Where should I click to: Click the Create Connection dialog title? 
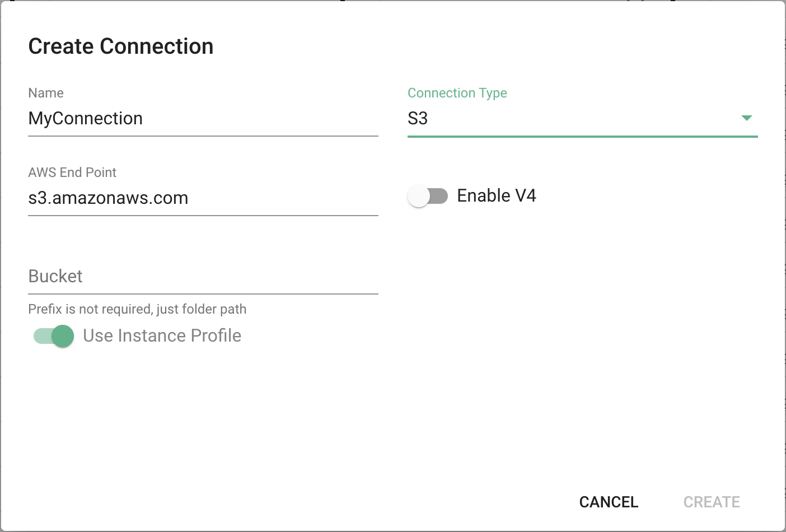pyautogui.click(x=121, y=46)
